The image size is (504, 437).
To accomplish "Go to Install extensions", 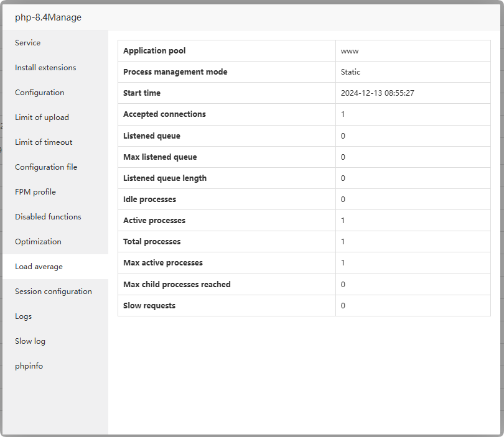I will [45, 68].
